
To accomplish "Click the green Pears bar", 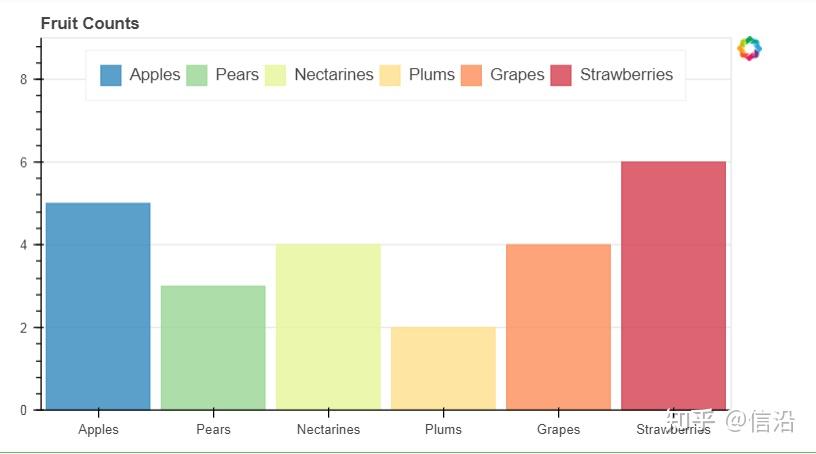I will coord(213,347).
